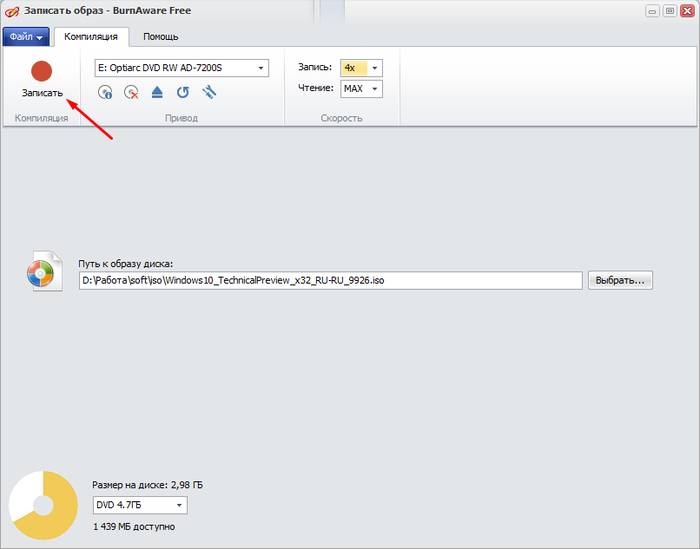Screen dimensions: 700x549
Task: Expand the DVD 4.7ГБ disc size dropdown
Action: click(x=179, y=506)
